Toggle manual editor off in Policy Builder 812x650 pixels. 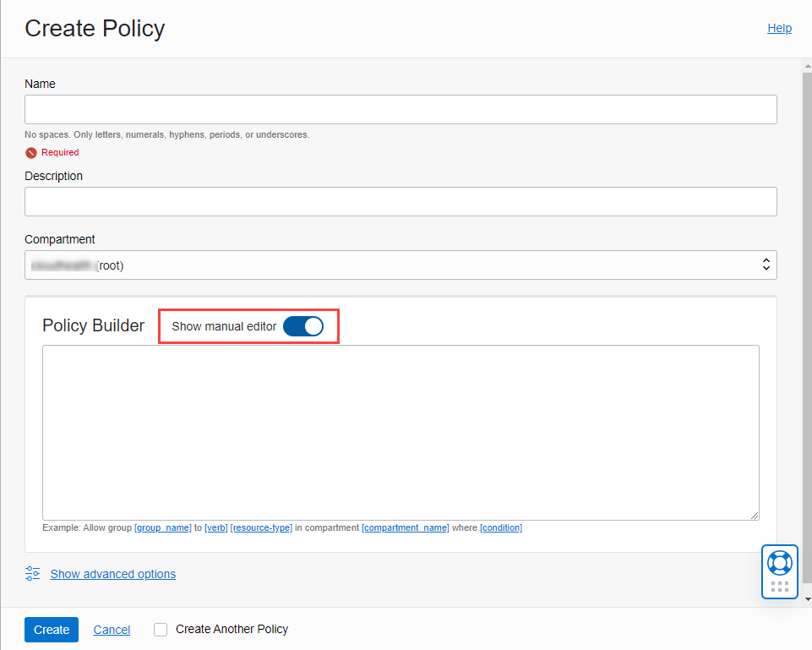click(x=303, y=326)
